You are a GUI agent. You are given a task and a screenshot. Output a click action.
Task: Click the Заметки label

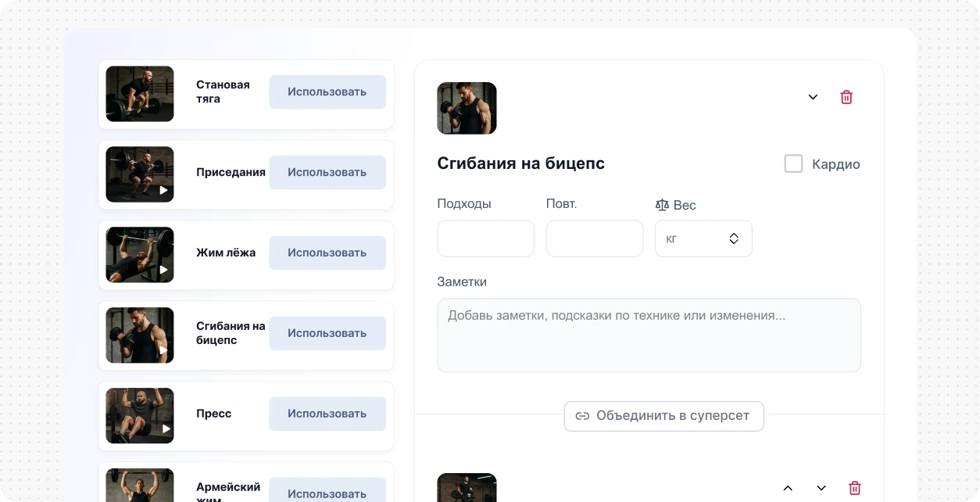[x=462, y=282]
